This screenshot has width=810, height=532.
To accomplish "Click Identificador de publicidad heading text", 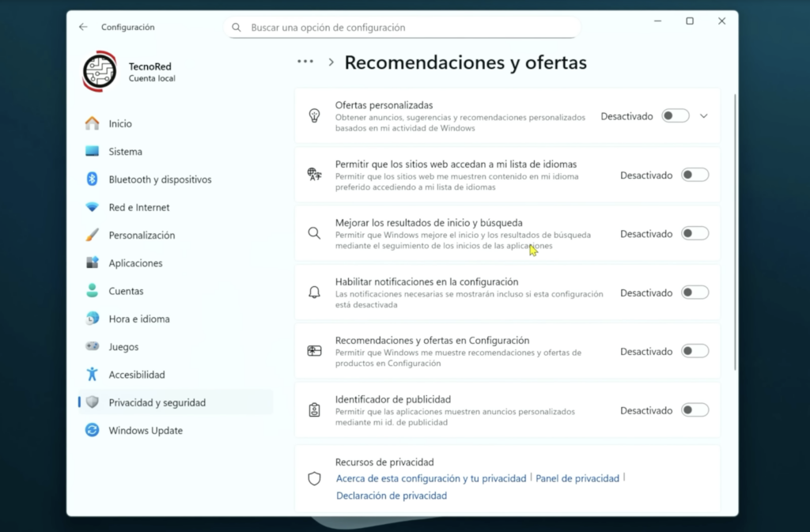I will 393,399.
